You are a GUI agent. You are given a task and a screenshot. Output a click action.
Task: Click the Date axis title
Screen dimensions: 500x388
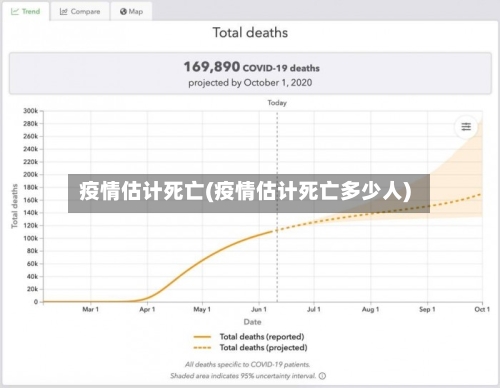click(x=252, y=322)
